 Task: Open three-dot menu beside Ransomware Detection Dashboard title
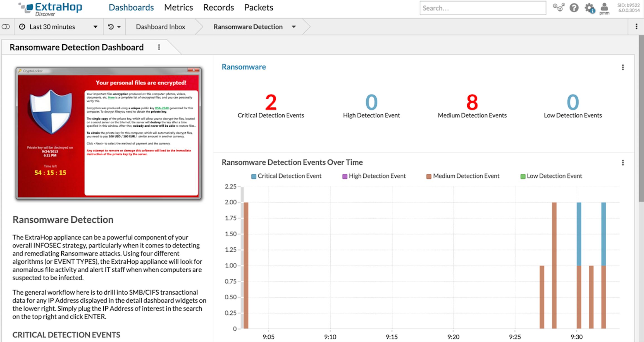tap(159, 47)
